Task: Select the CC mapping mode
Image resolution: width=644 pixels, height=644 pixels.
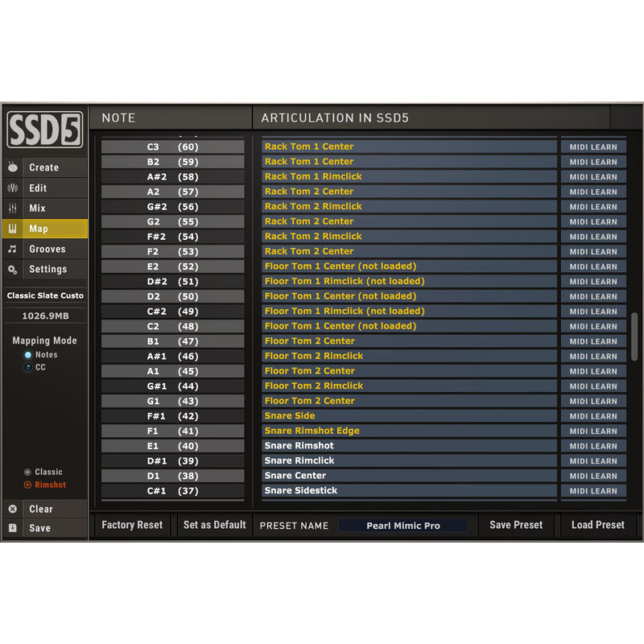Action: pos(28,368)
